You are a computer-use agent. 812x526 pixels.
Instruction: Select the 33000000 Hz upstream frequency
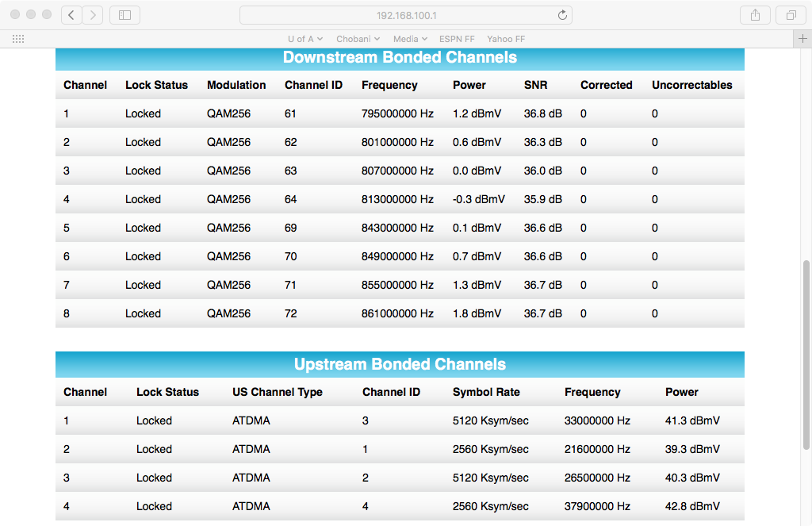597,420
